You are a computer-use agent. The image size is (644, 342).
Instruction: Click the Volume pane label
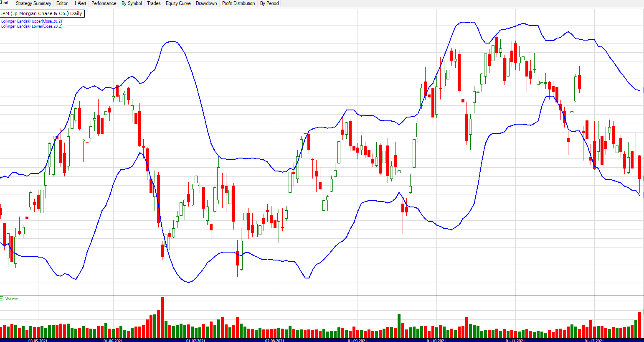[12, 299]
